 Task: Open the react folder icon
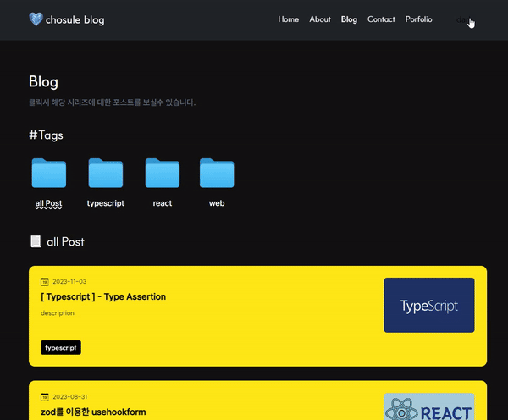point(163,173)
